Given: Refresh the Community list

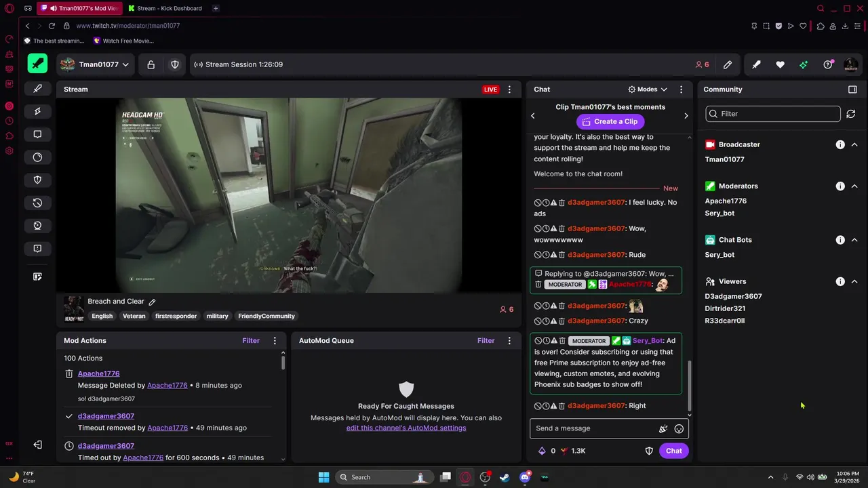Looking at the screenshot, I should tap(850, 114).
